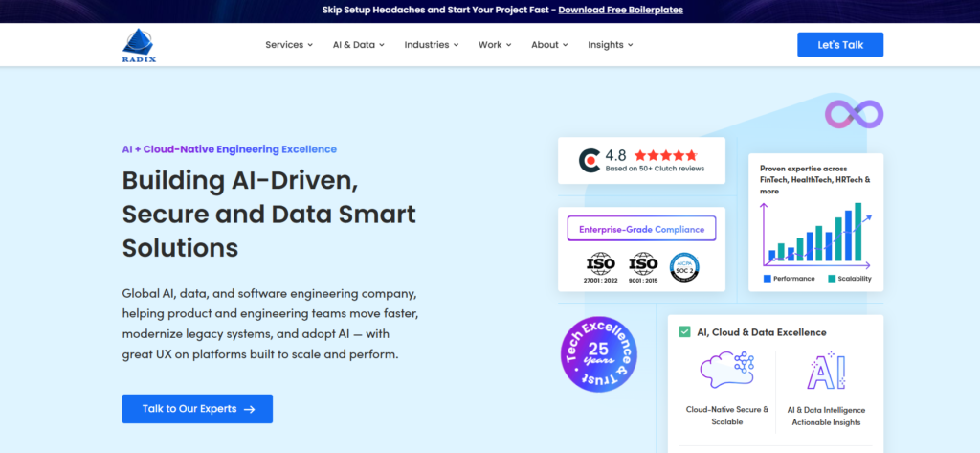Click the Cloud-Native cloud icon

pyautogui.click(x=726, y=370)
